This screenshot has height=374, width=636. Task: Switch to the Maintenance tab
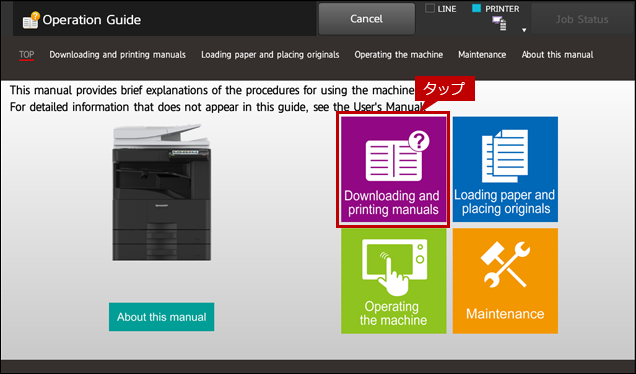pos(482,55)
